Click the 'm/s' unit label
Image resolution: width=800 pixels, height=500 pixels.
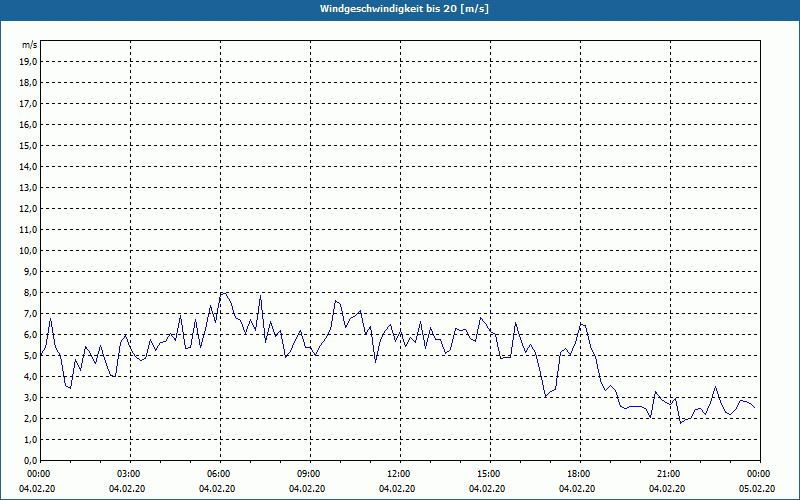point(29,45)
